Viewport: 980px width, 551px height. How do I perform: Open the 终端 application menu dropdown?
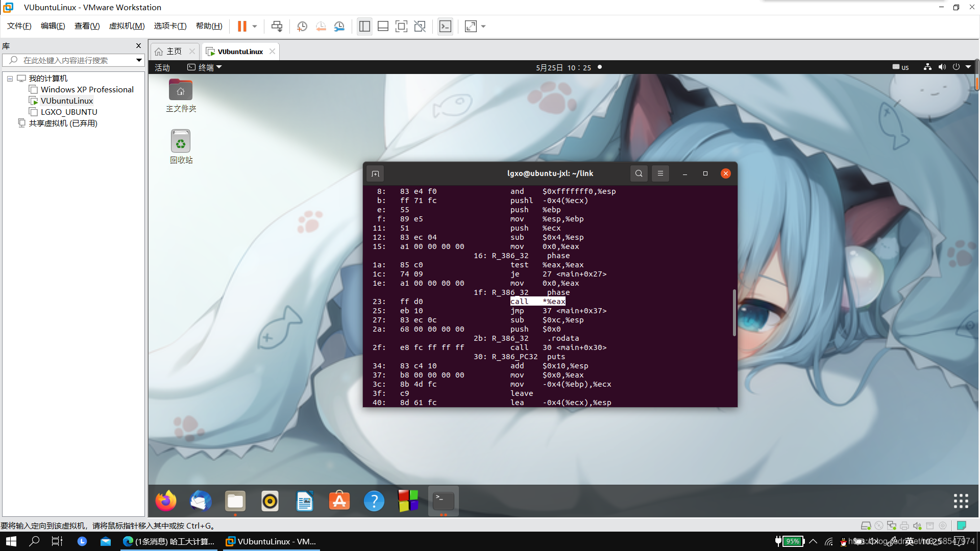[205, 67]
